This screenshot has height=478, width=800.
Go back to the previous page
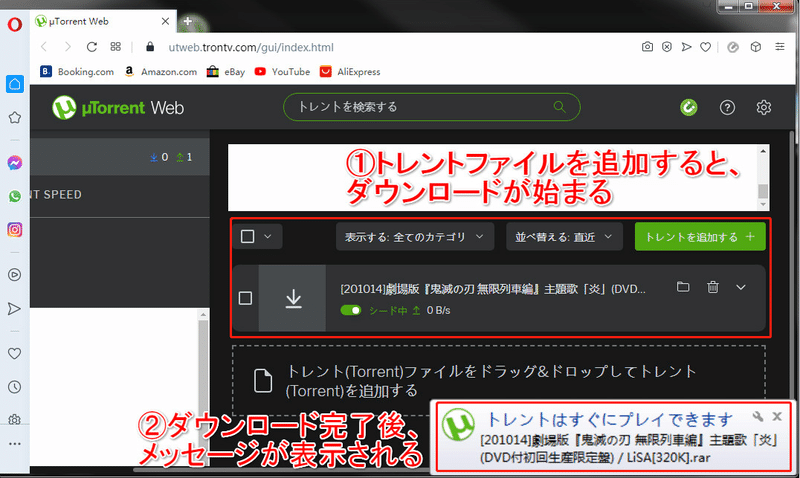44,47
